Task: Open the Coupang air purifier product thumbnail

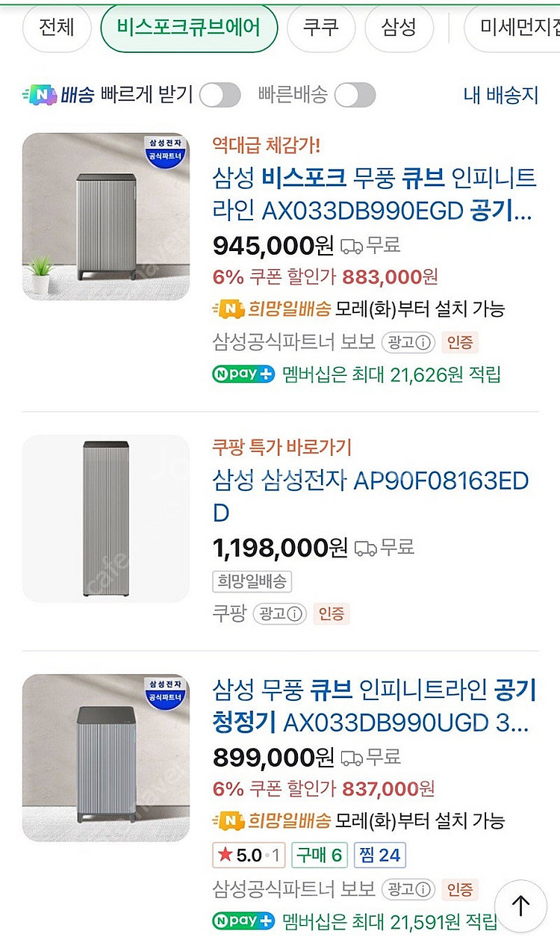Action: pyautogui.click(x=106, y=519)
